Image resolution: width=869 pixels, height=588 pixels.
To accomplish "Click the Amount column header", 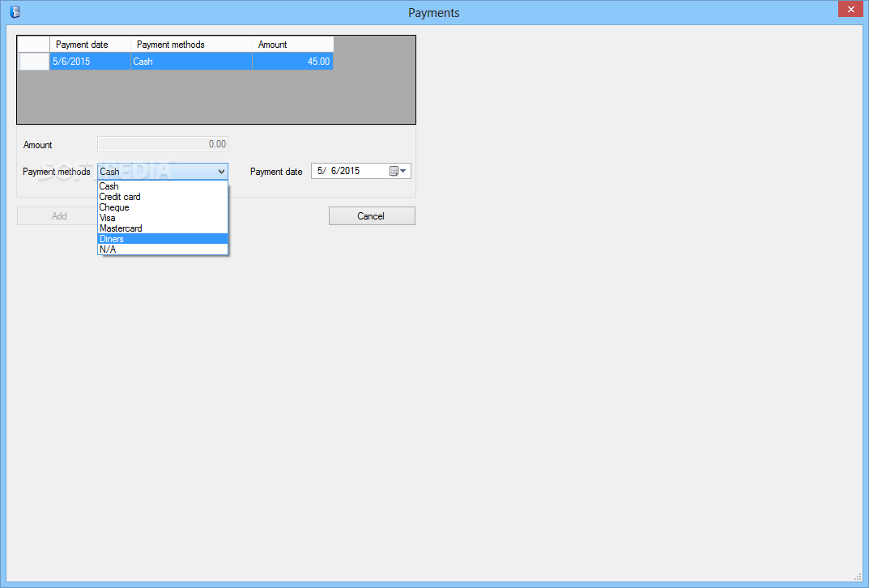I will click(292, 45).
